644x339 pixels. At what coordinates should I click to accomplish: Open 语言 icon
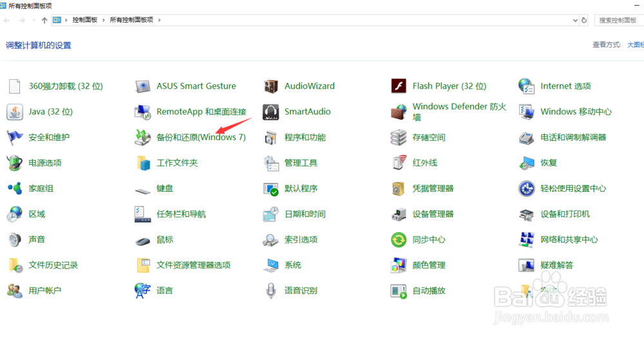pyautogui.click(x=142, y=291)
